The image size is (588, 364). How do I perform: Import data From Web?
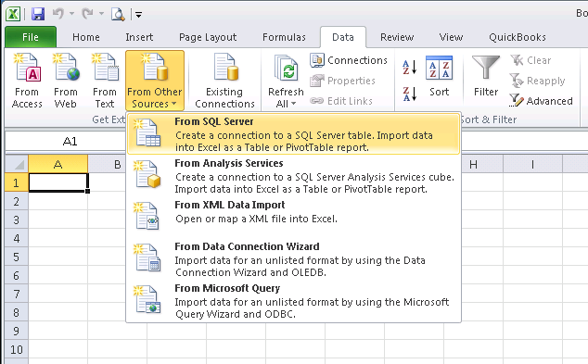click(66, 81)
